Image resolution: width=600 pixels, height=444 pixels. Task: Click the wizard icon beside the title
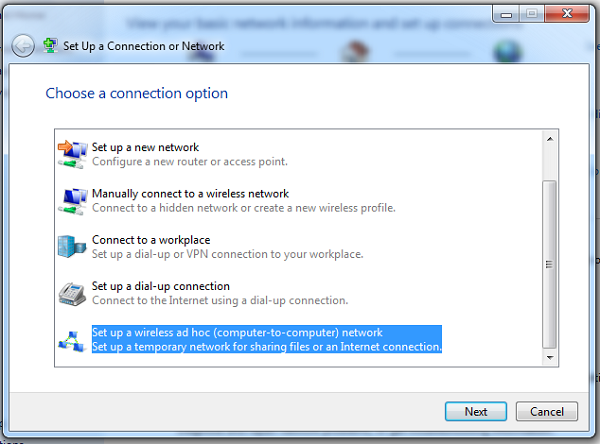coord(50,46)
